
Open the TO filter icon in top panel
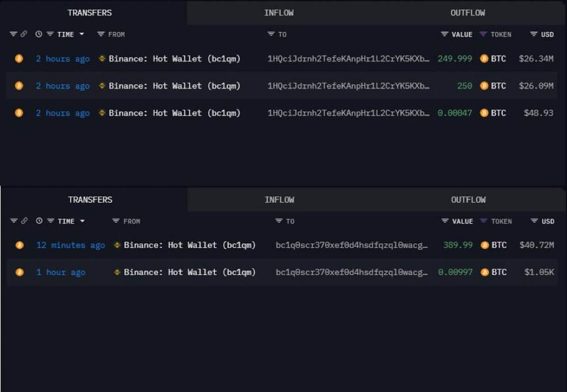271,34
